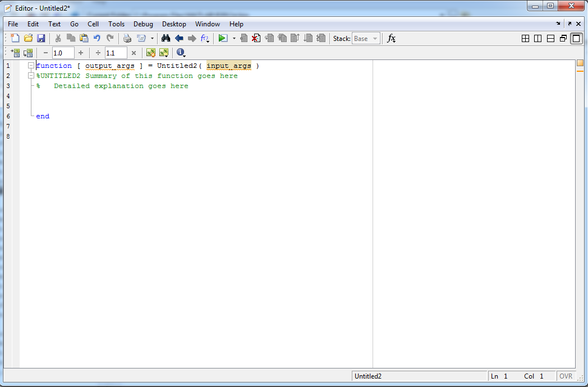Run the file with the green play icon

(x=223, y=38)
